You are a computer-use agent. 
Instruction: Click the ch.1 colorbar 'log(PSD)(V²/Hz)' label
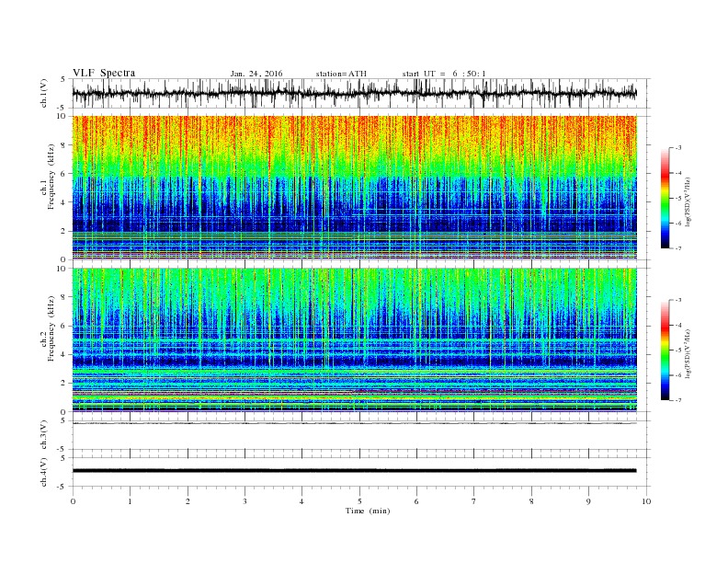coord(688,201)
